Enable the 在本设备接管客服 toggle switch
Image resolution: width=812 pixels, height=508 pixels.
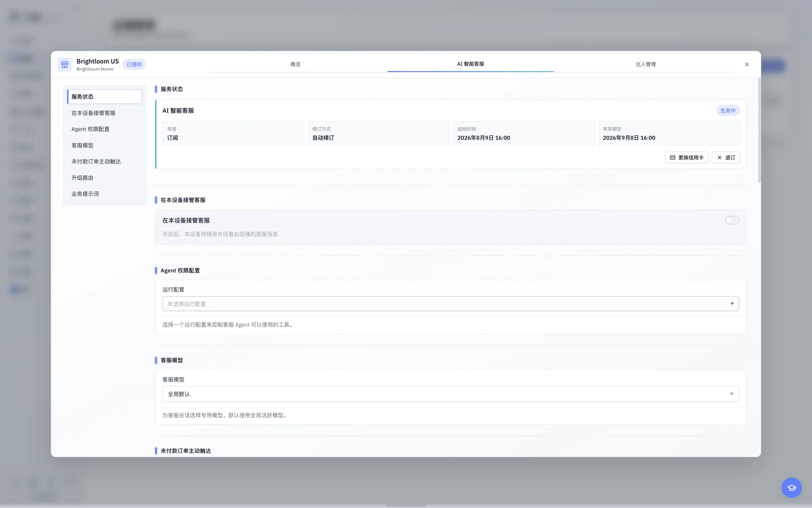(x=732, y=220)
